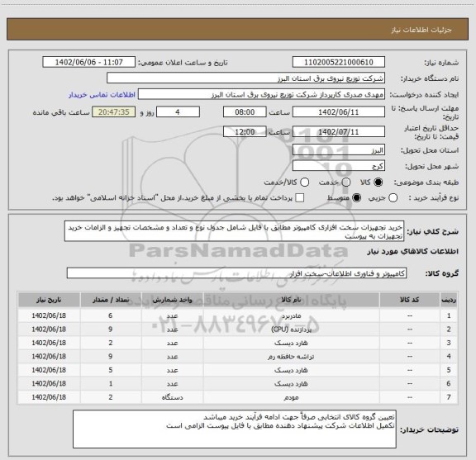Screen dimensions: 476x460
Task: Click the request creator name field
Action: 261,95
